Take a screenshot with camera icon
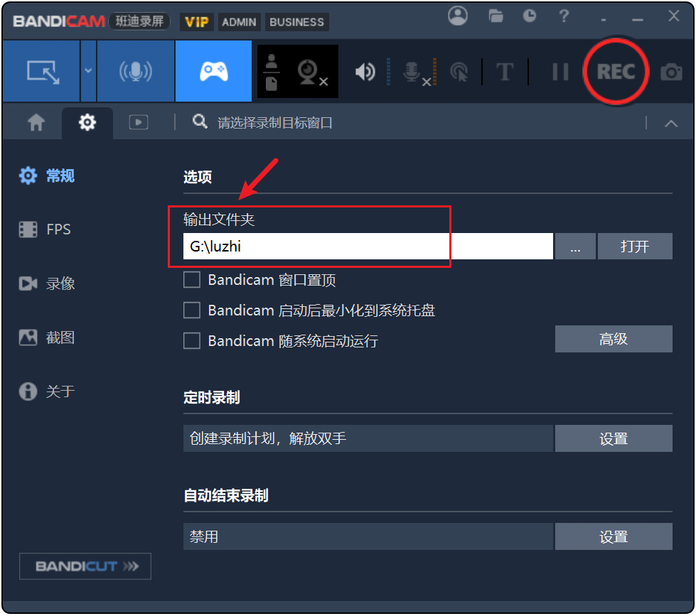 (x=671, y=72)
